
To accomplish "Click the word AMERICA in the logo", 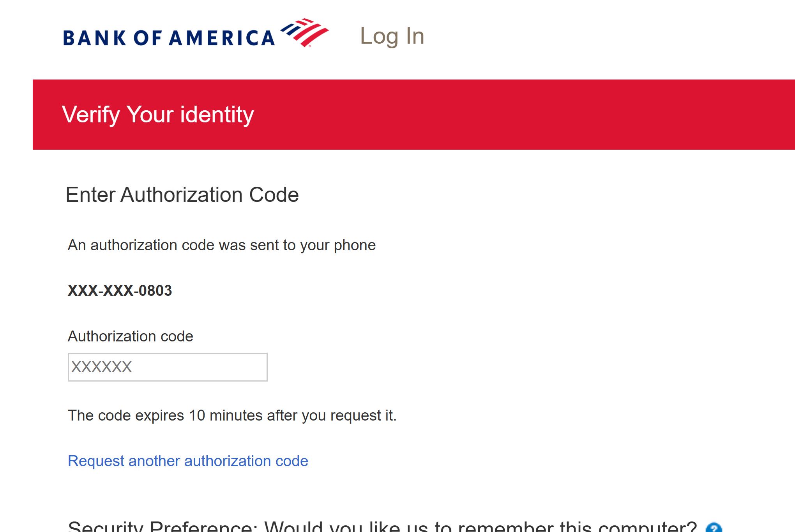I will click(x=222, y=38).
